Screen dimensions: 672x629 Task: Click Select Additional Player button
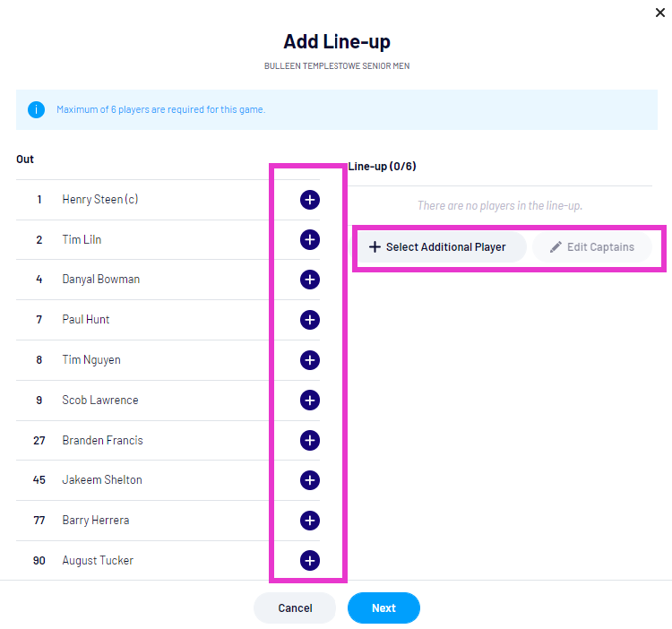[437, 247]
